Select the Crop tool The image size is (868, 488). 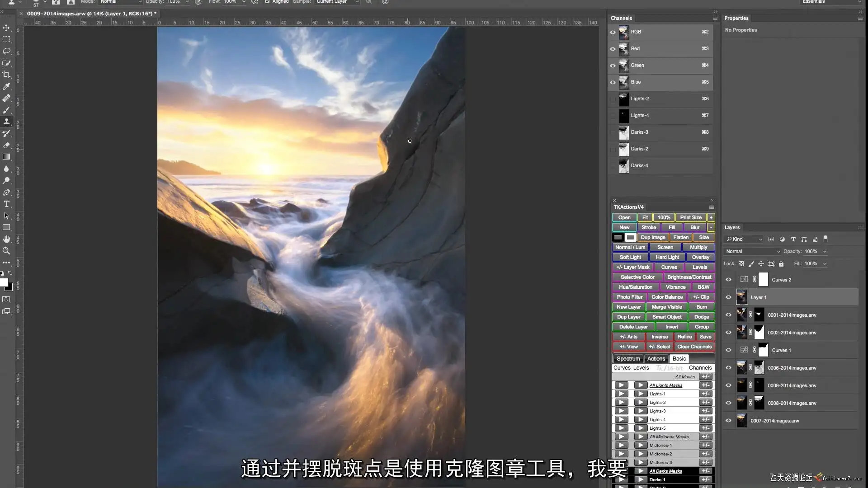(x=6, y=75)
